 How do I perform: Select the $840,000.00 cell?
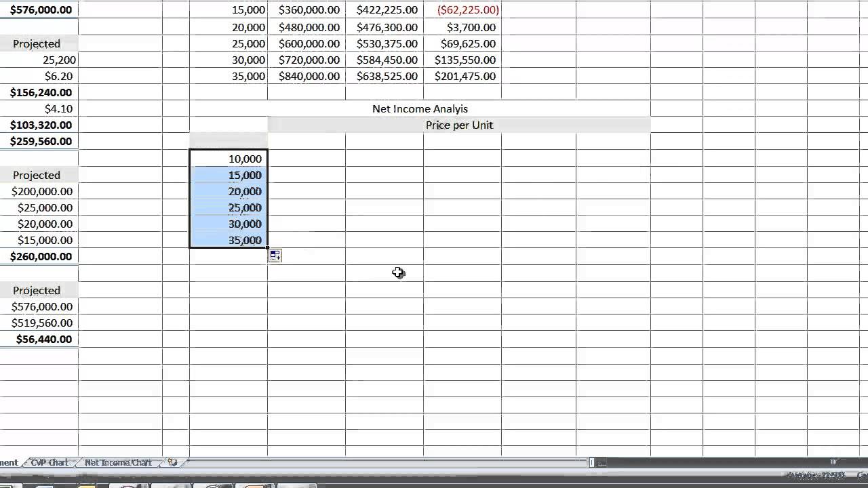(307, 76)
